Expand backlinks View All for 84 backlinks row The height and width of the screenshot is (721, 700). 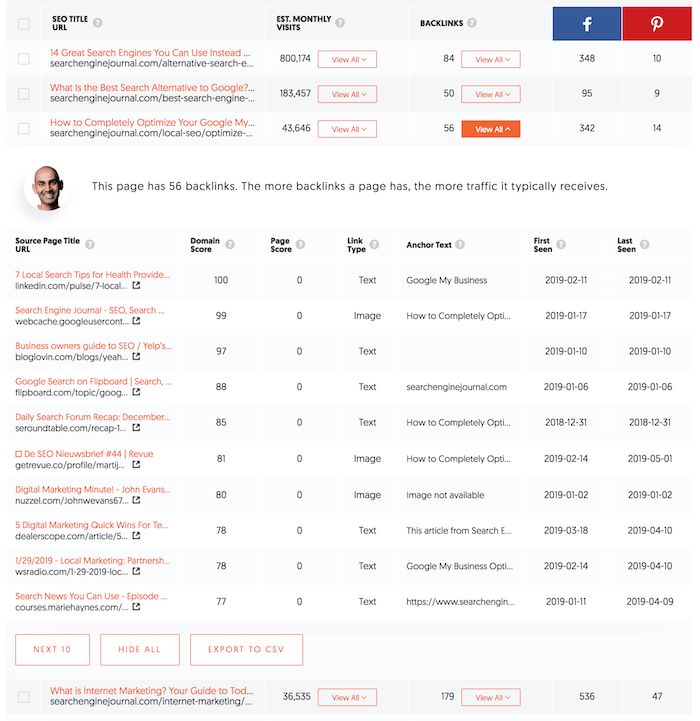click(491, 59)
